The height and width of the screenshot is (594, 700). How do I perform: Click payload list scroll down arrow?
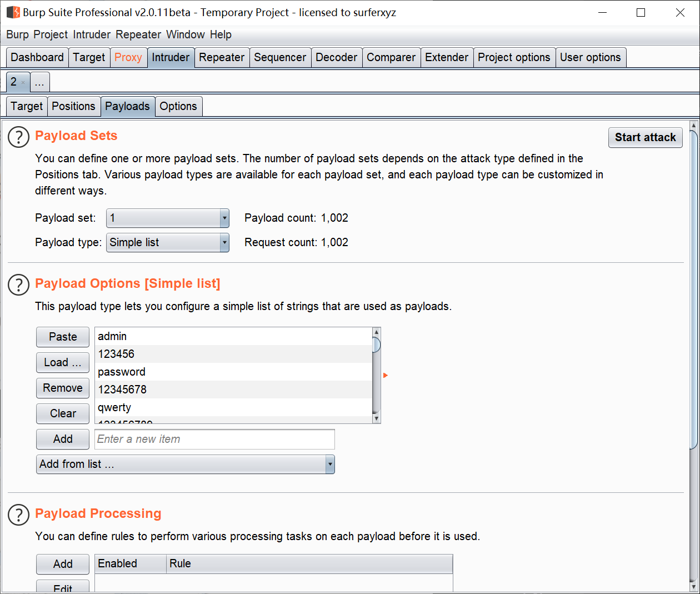[x=376, y=419]
